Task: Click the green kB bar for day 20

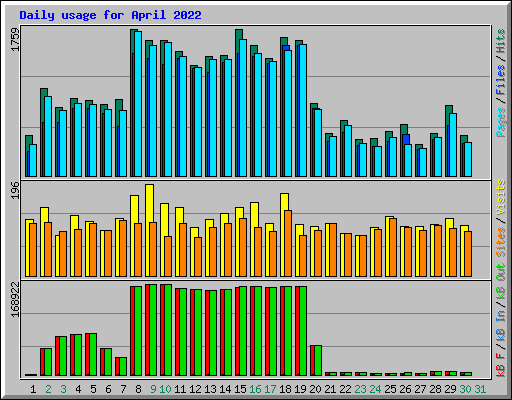Action: [x=318, y=361]
